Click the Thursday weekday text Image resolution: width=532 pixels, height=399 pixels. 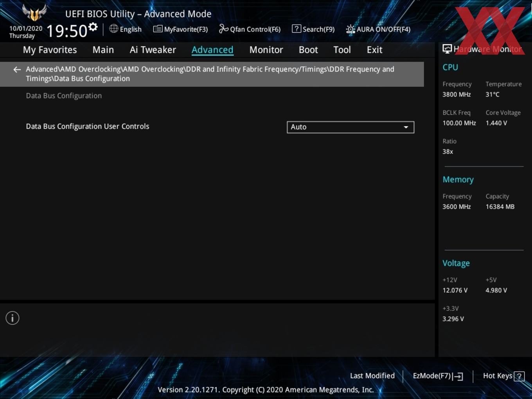22,36
